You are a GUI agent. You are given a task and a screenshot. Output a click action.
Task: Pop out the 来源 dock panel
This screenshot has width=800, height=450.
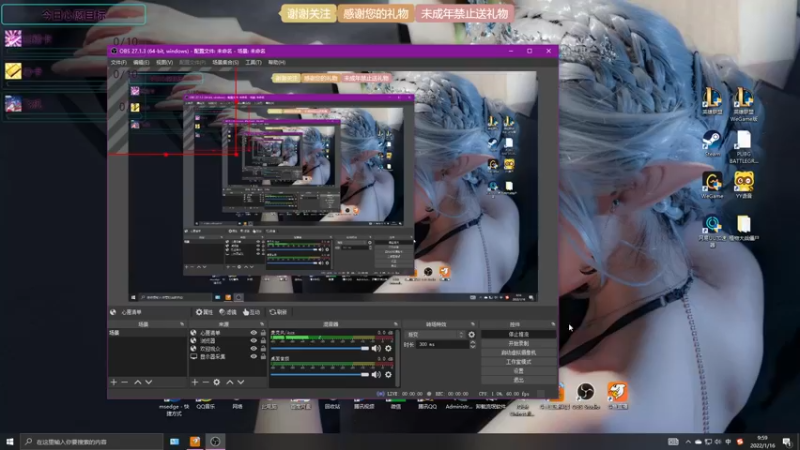262,324
